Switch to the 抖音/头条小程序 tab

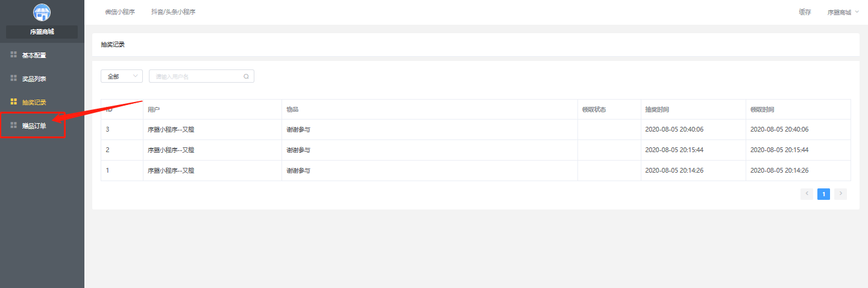coord(173,12)
